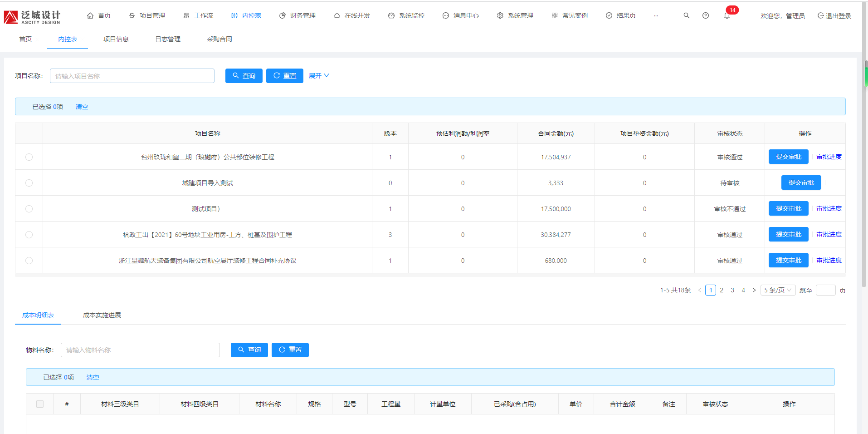The width and height of the screenshot is (868, 434).
Task: Switch to the 首页 page tab
Action: 25,39
